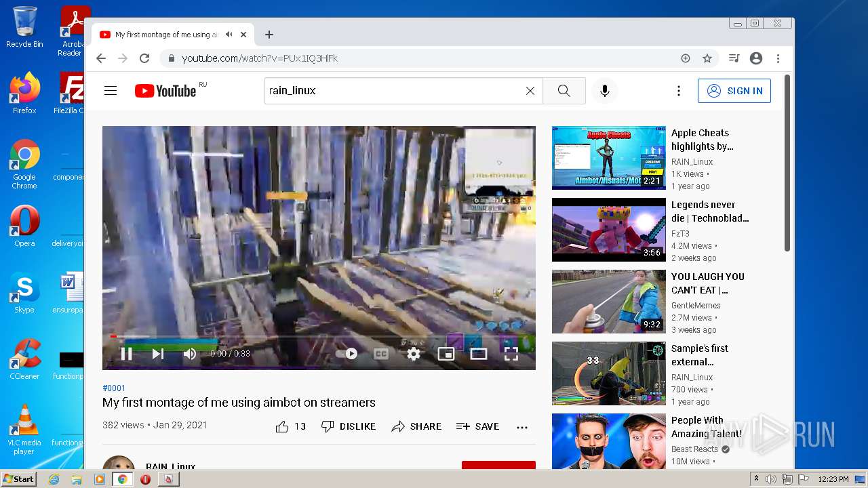Toggle theater mode
Viewport: 868px width, 488px height.
[x=479, y=353]
